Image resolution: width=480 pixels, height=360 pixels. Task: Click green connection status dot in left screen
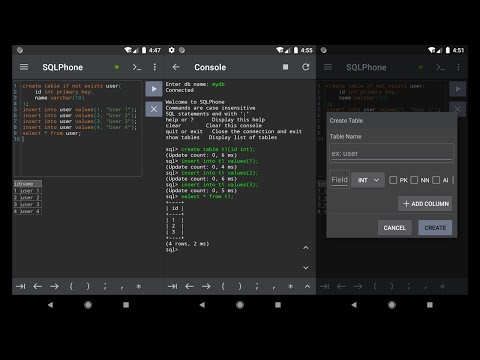tap(117, 67)
